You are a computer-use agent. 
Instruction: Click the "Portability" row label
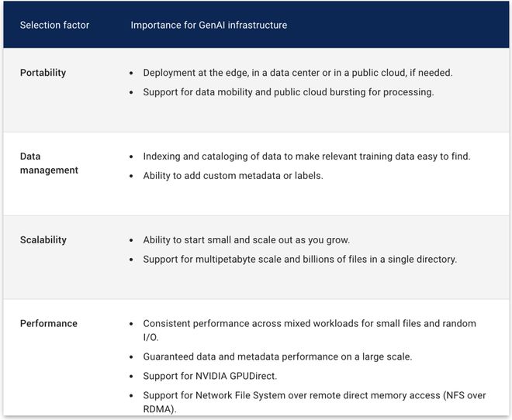click(x=43, y=73)
